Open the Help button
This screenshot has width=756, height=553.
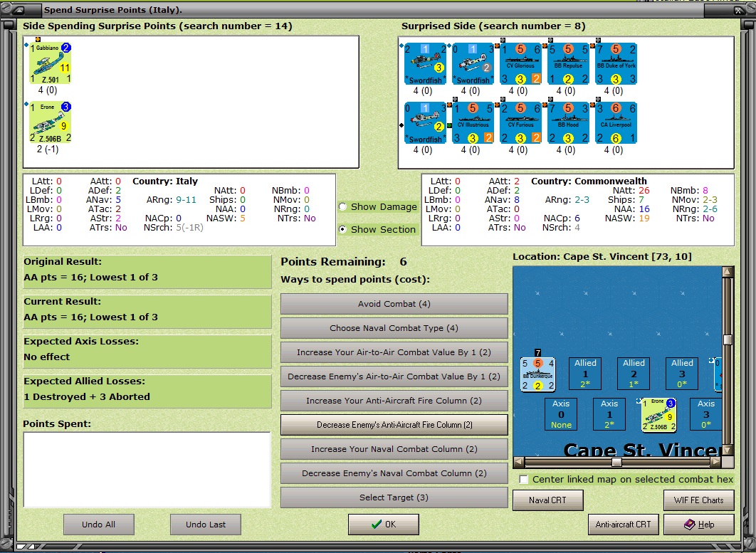click(698, 524)
